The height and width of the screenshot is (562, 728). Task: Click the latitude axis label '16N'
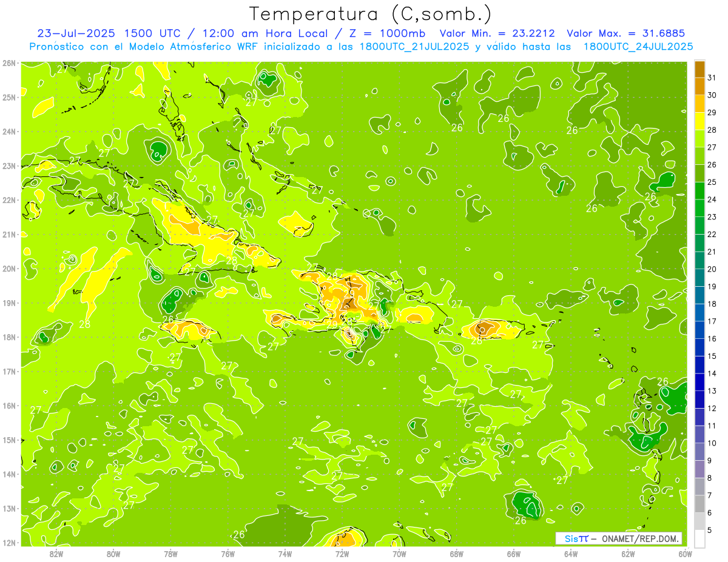[9, 406]
